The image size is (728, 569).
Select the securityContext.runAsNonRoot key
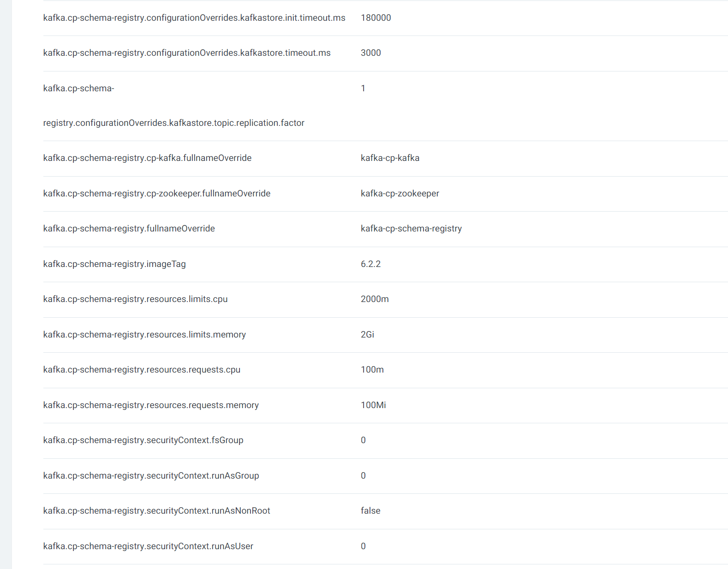pyautogui.click(x=156, y=511)
